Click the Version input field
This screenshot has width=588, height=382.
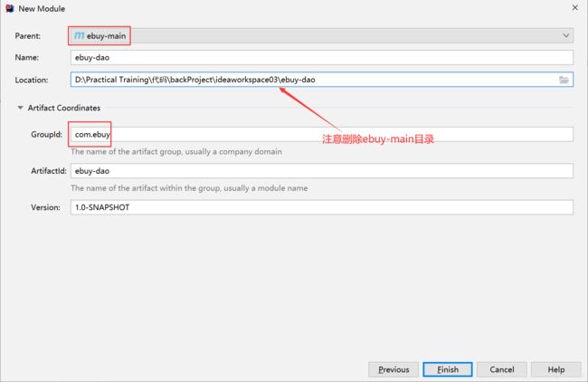click(322, 207)
